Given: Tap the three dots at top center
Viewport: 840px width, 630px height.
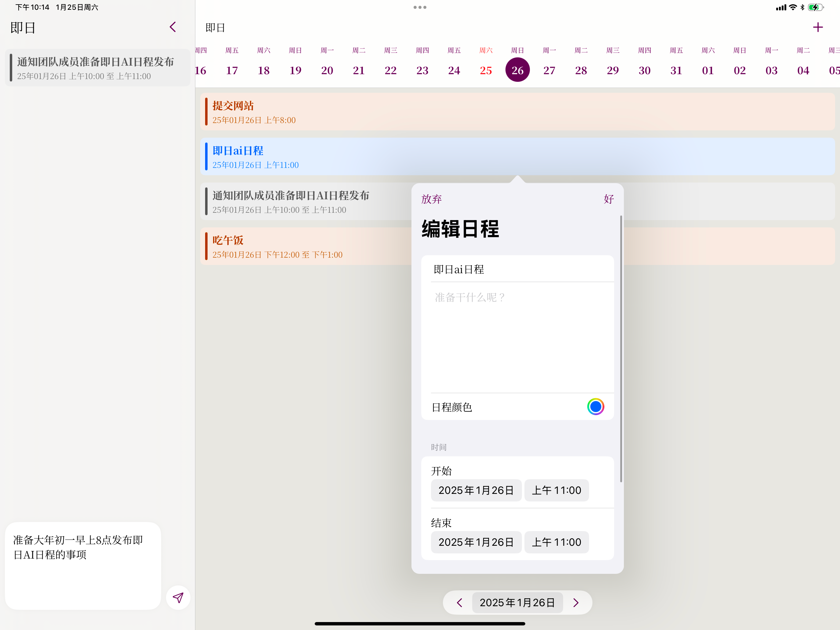Looking at the screenshot, I should pyautogui.click(x=420, y=7).
